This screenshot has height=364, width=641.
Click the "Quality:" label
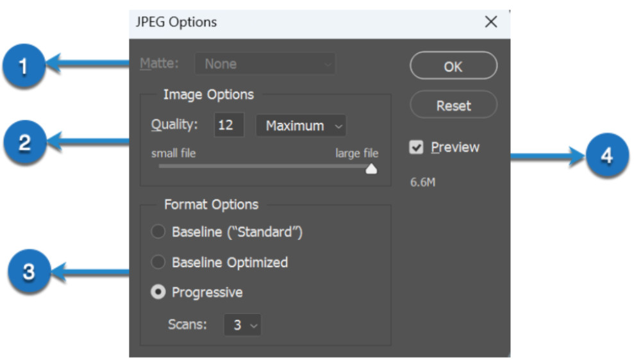pyautogui.click(x=174, y=124)
